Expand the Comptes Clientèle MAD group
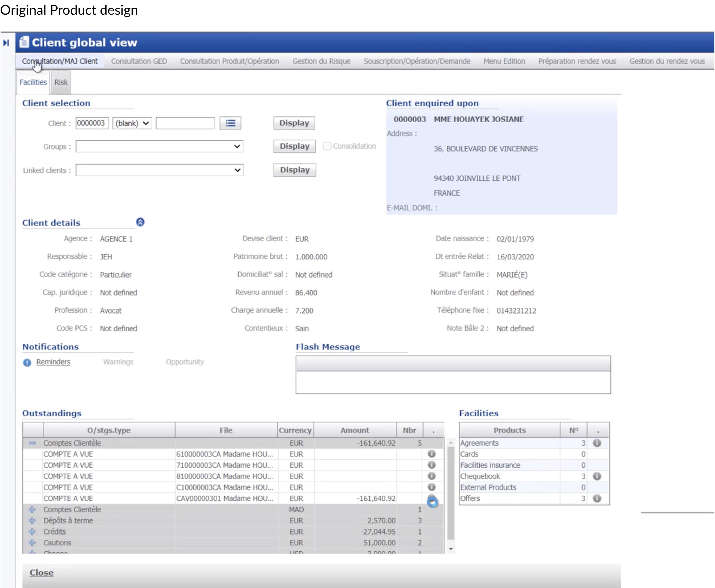 32,509
